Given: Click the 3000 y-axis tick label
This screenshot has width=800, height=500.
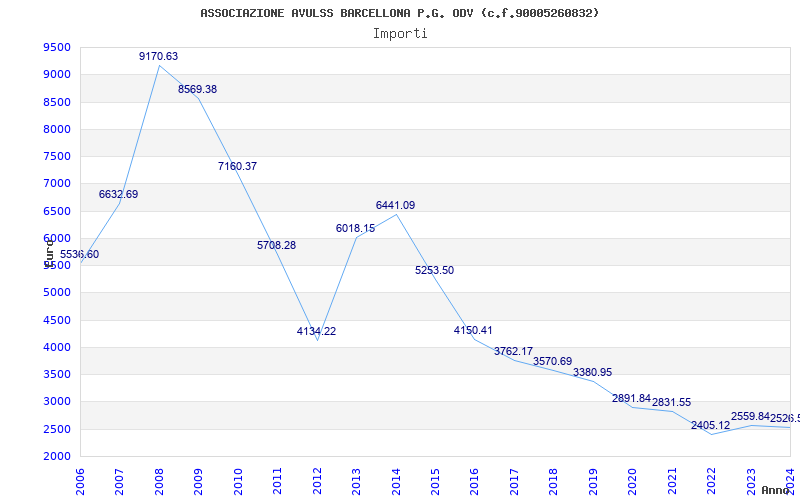Looking at the screenshot, I should click(x=57, y=402).
